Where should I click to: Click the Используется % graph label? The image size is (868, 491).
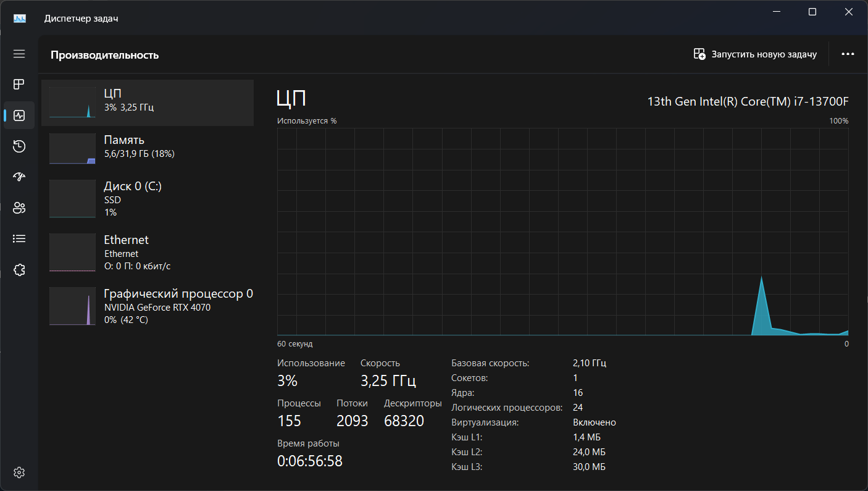coord(307,121)
